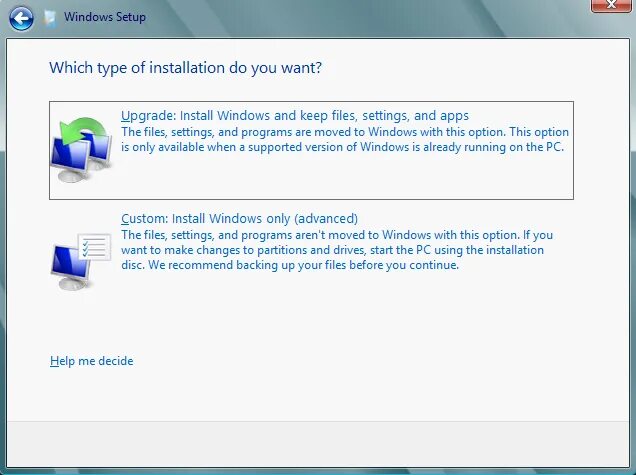Click the Windows Setup title text
The width and height of the screenshot is (636, 475).
point(105,17)
